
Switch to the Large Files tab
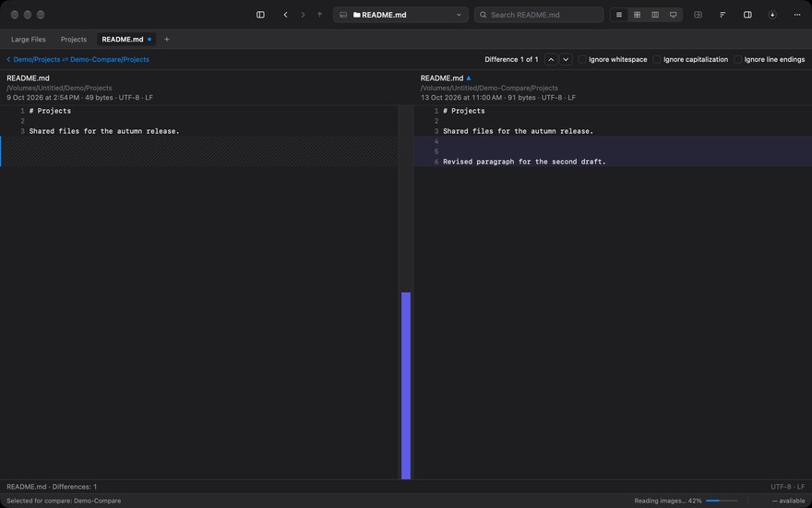[x=29, y=40]
